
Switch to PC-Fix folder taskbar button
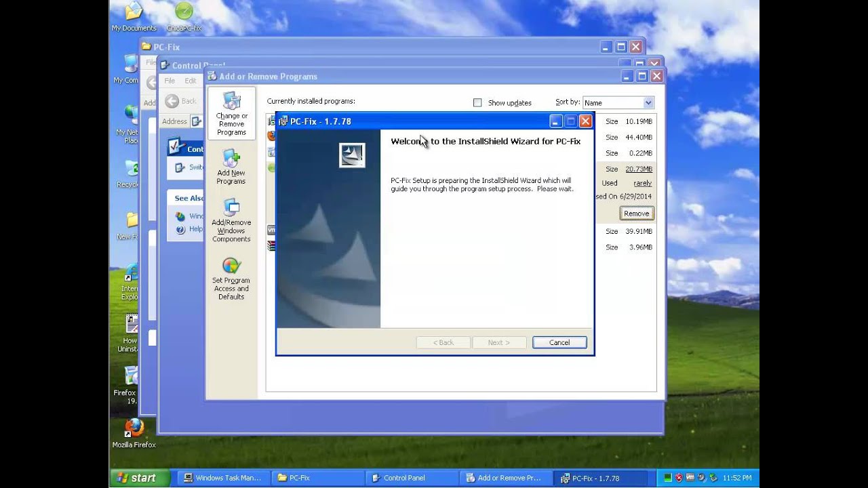318,478
